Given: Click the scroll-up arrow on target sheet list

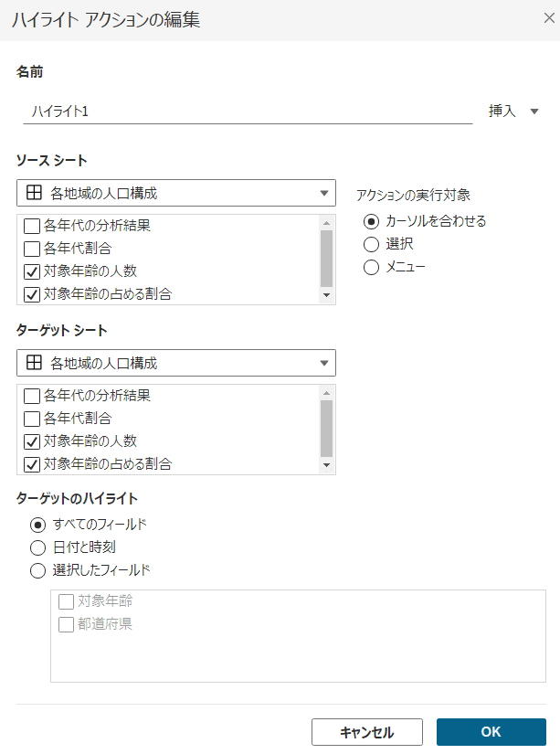Looking at the screenshot, I should tap(327, 393).
